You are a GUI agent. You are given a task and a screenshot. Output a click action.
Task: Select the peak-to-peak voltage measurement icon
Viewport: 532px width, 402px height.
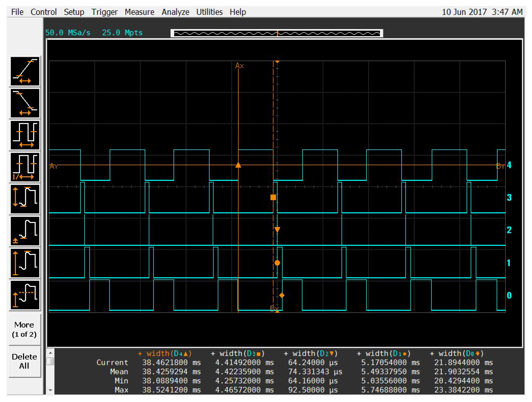(x=25, y=199)
